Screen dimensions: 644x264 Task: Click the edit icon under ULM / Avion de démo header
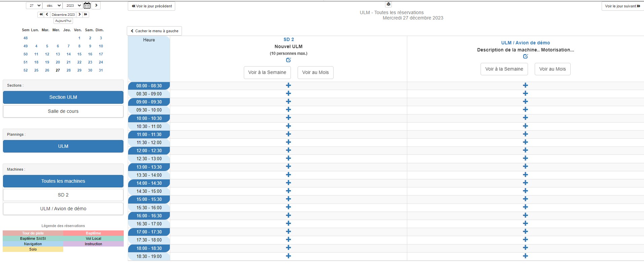pyautogui.click(x=525, y=56)
